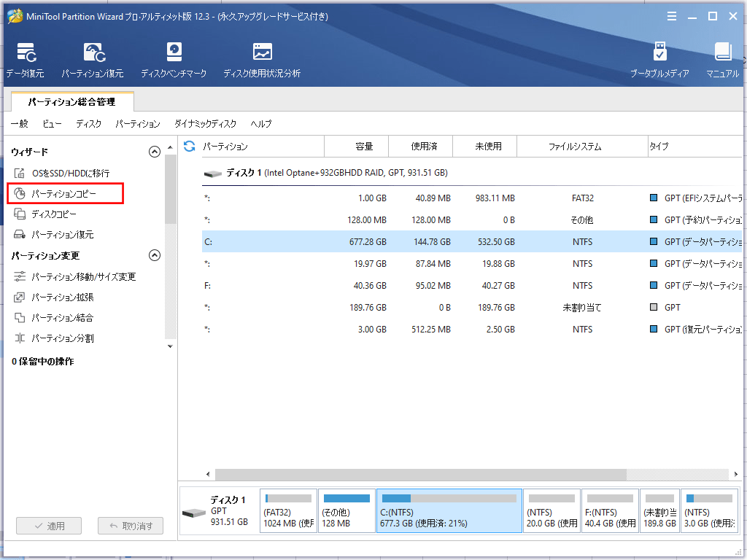The width and height of the screenshot is (747, 560).
Task: Choose パーティションコピー wizard link
Action: click(64, 193)
